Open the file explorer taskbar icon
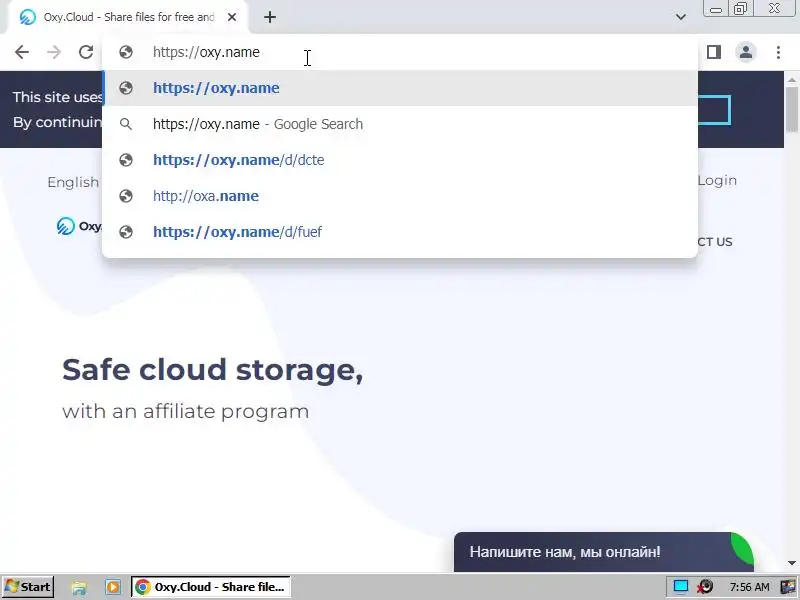 point(79,587)
